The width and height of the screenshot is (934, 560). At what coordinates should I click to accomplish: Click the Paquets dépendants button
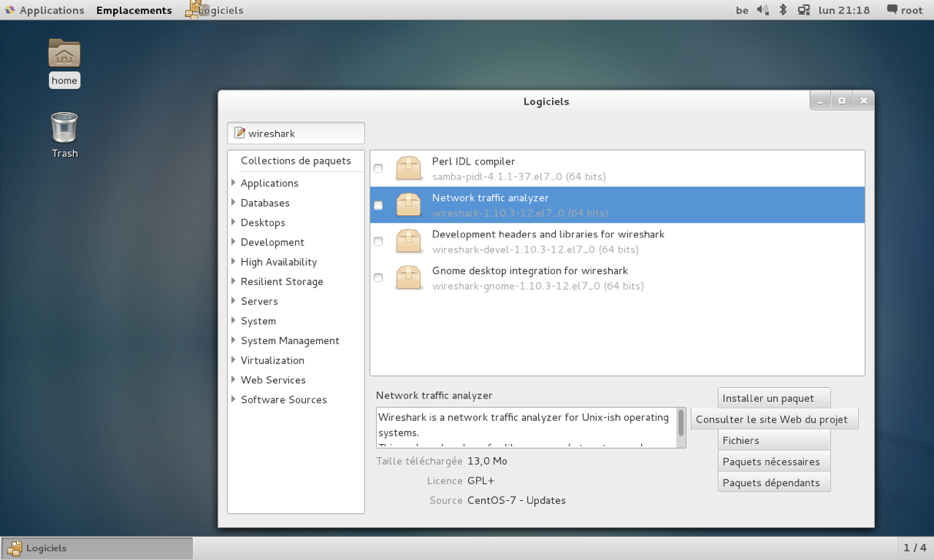774,482
